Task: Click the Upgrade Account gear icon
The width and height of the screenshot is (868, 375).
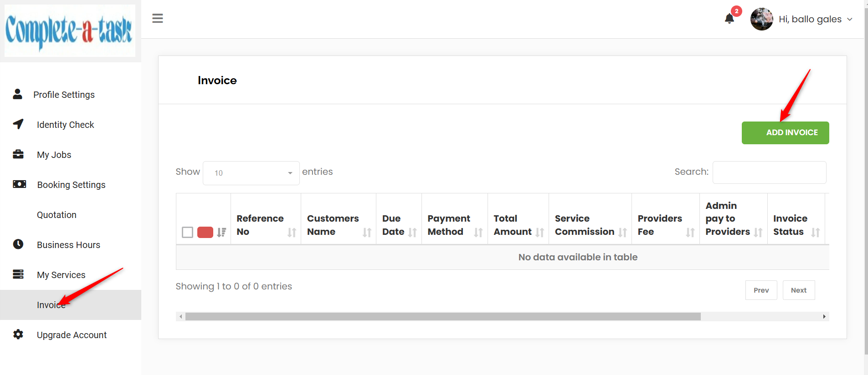Action: tap(18, 334)
